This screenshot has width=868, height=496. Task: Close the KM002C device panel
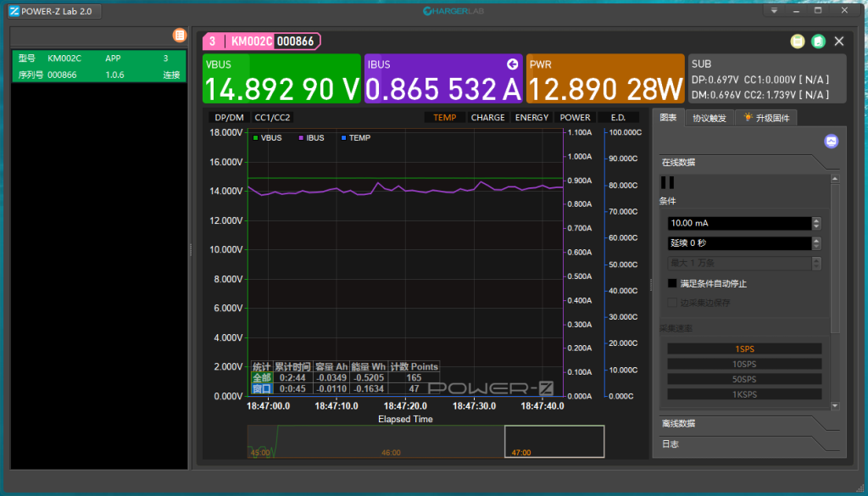pyautogui.click(x=839, y=42)
